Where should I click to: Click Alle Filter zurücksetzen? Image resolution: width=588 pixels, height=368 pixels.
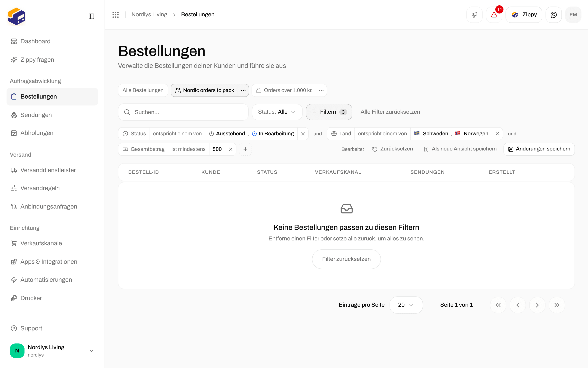click(390, 112)
